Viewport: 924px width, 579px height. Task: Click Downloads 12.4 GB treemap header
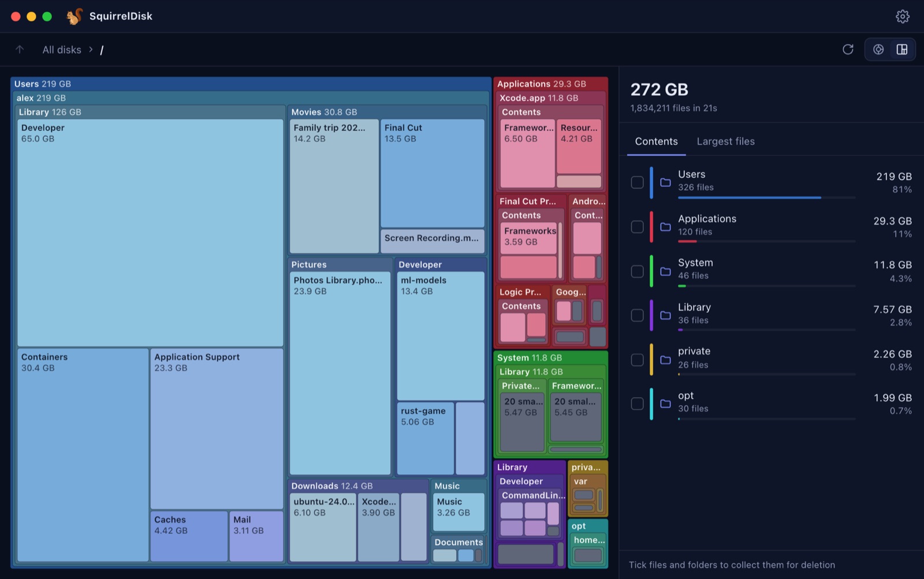coord(358,486)
